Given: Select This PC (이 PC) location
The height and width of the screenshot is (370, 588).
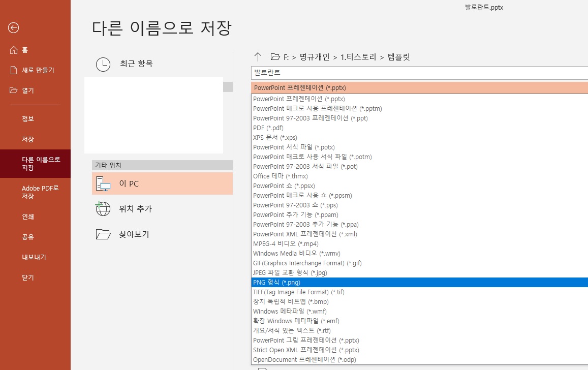Looking at the screenshot, I should (163, 183).
